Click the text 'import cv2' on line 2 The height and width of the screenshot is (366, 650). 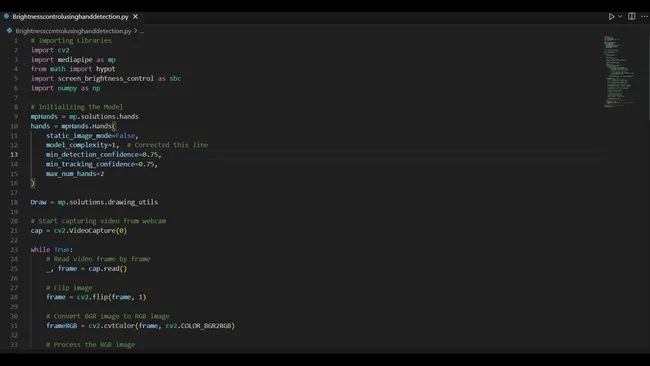(50, 50)
